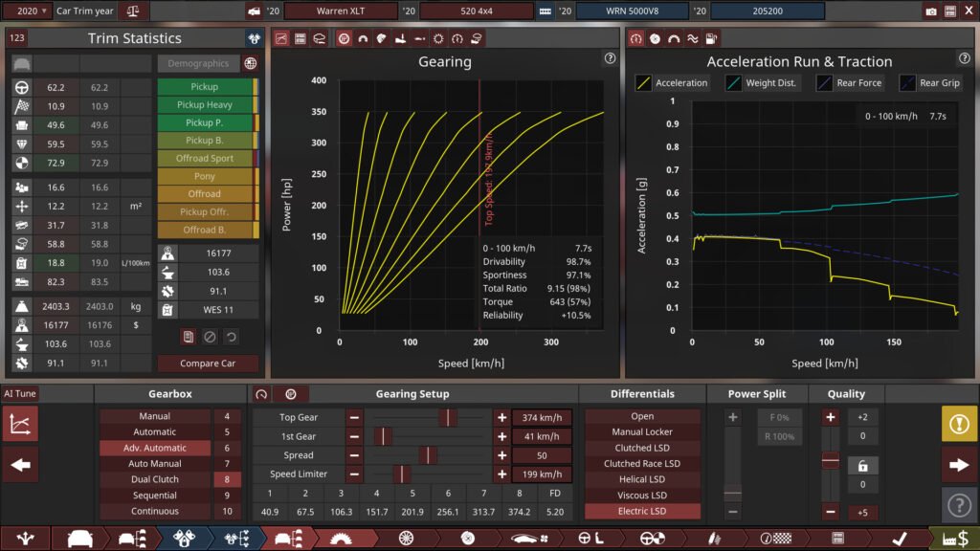Open the 2020 year dropdown

[27, 11]
